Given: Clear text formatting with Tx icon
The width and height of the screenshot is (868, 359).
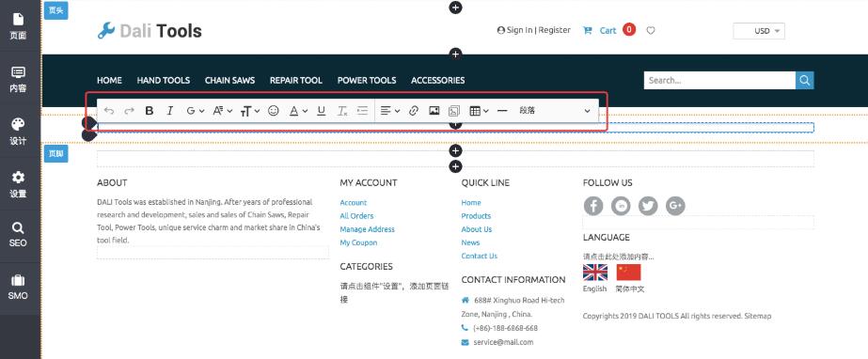Looking at the screenshot, I should click(342, 111).
